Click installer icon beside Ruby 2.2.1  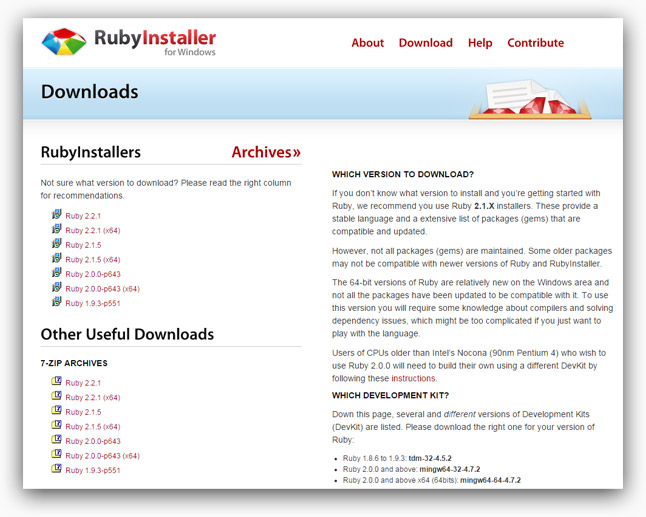(57, 215)
